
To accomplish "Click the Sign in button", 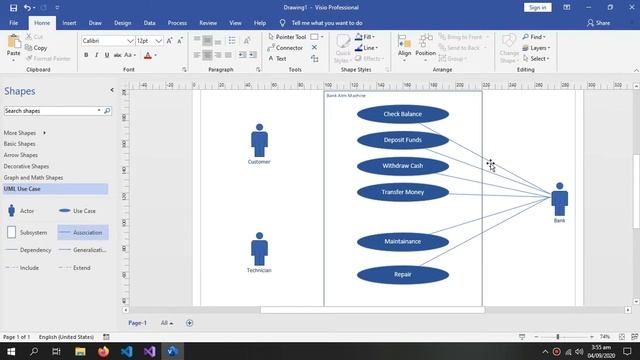I will (538, 7).
